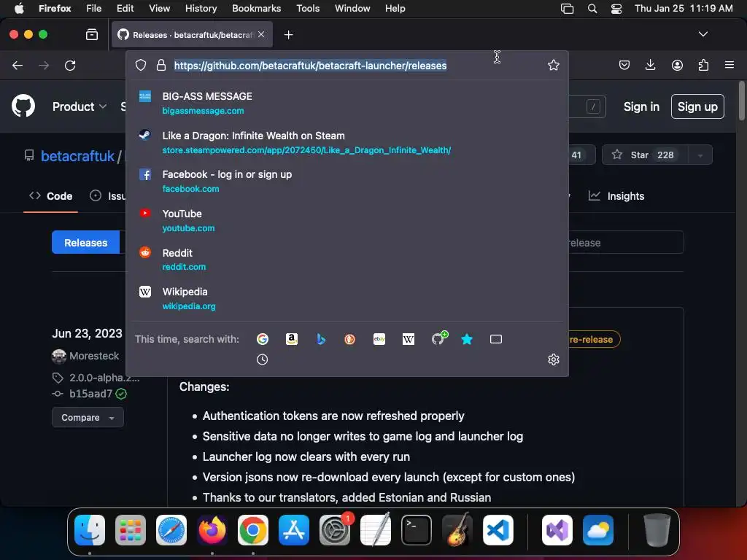Click Sign in link
This screenshot has height=560, width=747.
(641, 106)
